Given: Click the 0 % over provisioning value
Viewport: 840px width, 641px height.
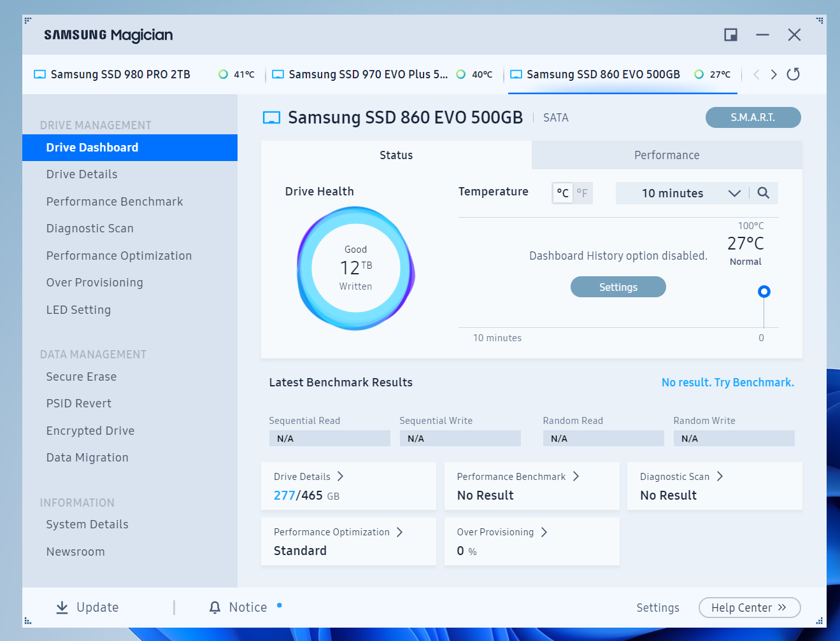Looking at the screenshot, I should (467, 551).
